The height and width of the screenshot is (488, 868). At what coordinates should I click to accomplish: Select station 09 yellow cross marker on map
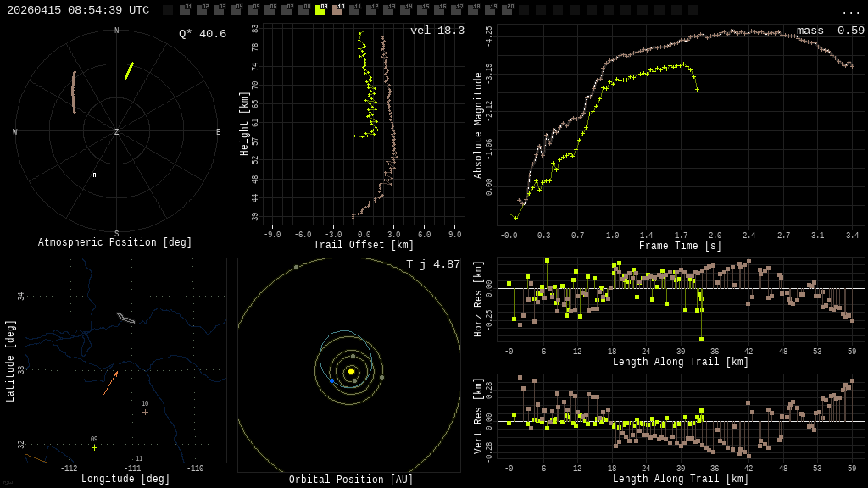94,447
